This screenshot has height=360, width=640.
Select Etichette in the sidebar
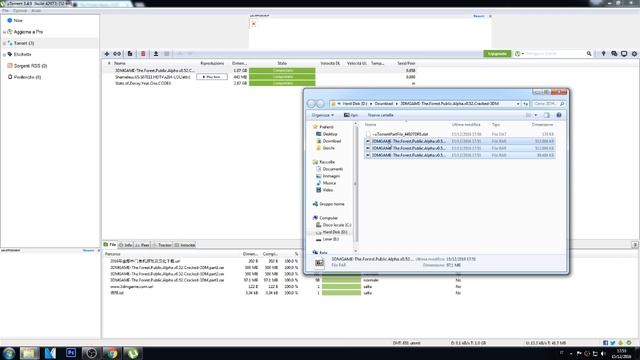coord(22,54)
